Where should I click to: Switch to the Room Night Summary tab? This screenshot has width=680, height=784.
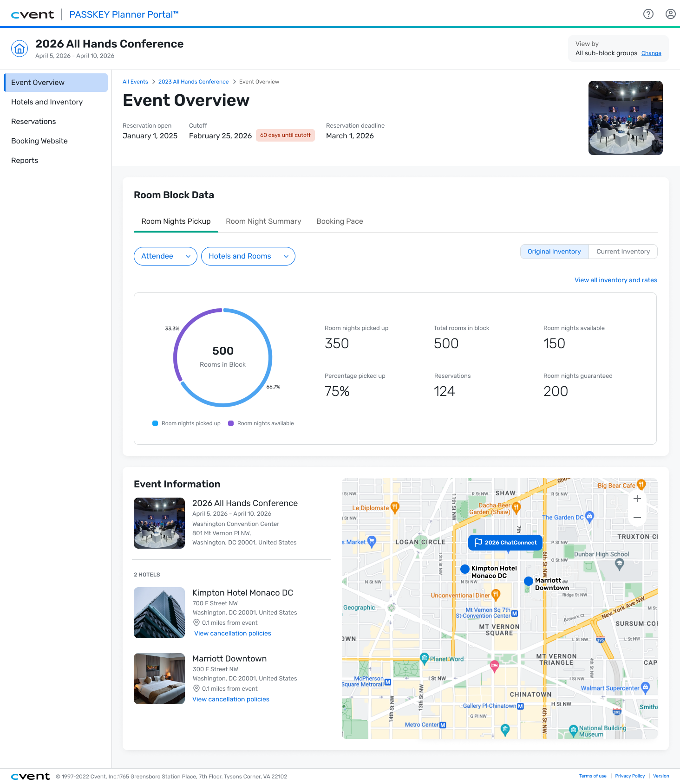coord(263,221)
